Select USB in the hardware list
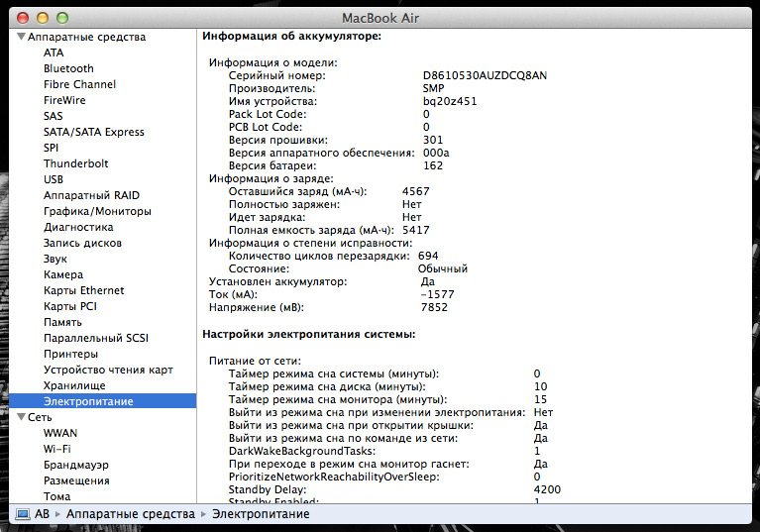 click(x=54, y=179)
